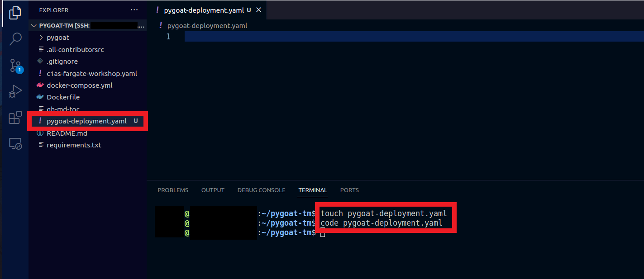
Task: Select the pygoat-deployment.yaml editor tab
Action: tap(206, 10)
